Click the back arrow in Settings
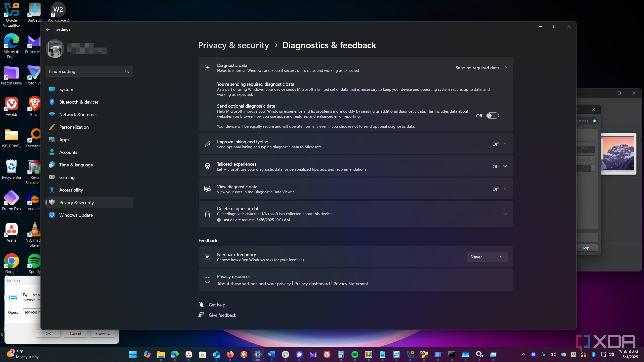Screen dimensions: 644x362 point(48,29)
